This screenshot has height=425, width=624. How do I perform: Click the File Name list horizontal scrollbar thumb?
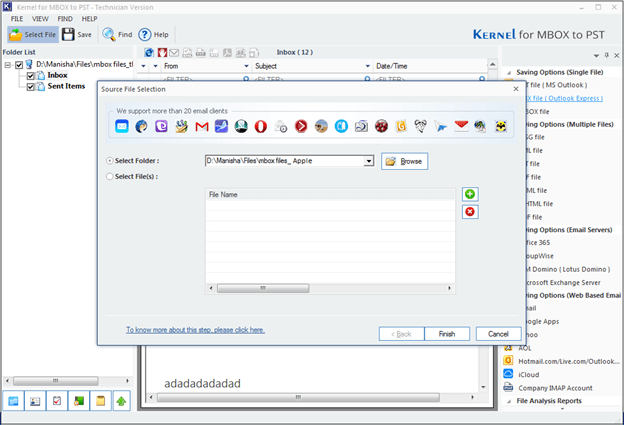point(263,288)
